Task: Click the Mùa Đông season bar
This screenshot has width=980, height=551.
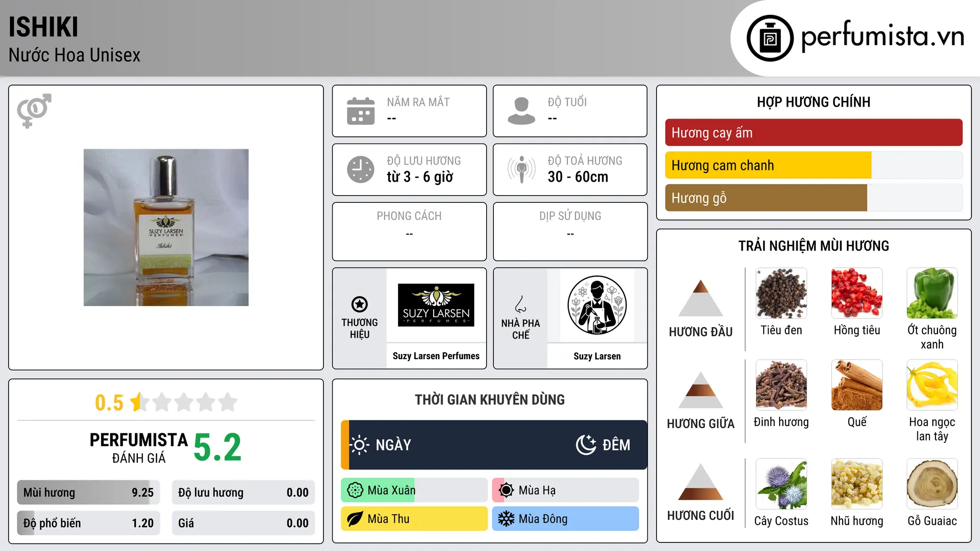Action: [x=566, y=519]
